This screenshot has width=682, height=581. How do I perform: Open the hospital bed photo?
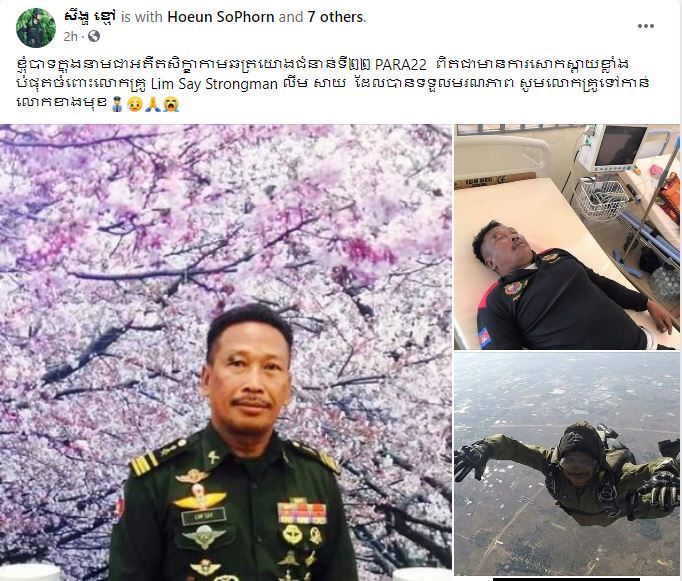coord(567,237)
